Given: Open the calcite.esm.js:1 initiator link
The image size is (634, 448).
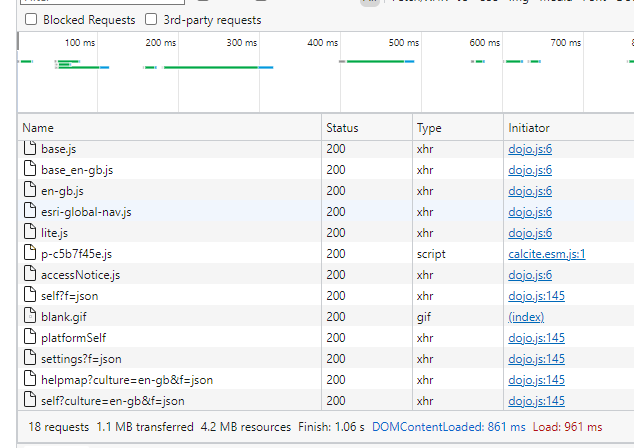Looking at the screenshot, I should tap(547, 254).
